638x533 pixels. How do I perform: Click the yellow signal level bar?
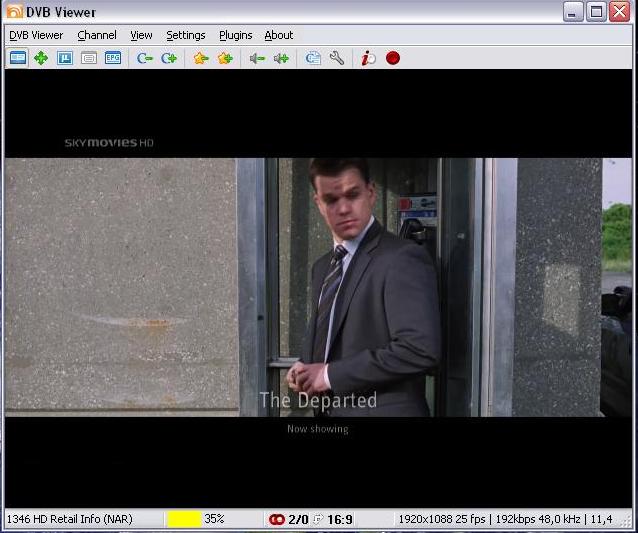pos(184,519)
